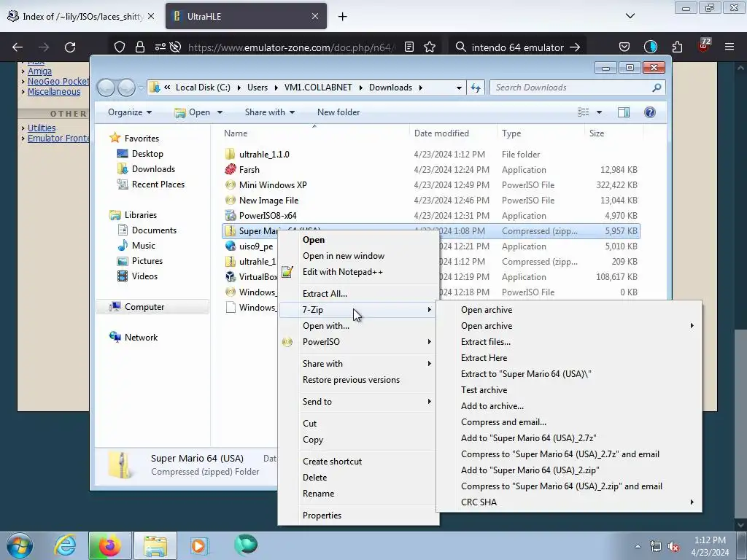The image size is (747, 560).
Task: Open the Utilities link on webpage
Action: [x=42, y=128]
